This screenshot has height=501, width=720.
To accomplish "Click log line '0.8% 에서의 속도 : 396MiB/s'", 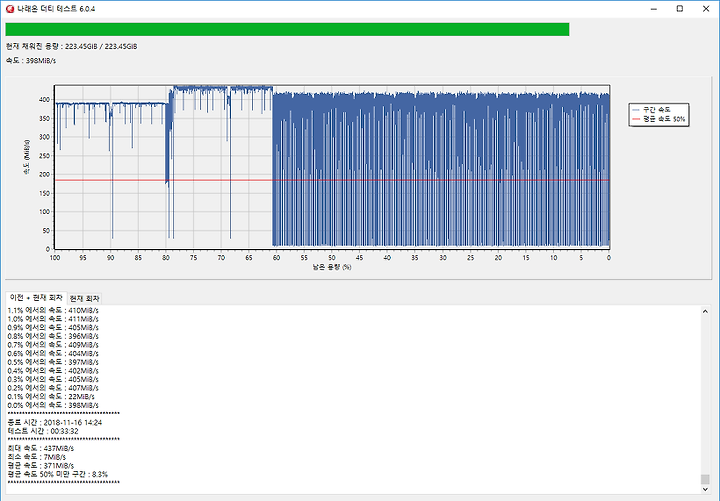I will (53, 336).
